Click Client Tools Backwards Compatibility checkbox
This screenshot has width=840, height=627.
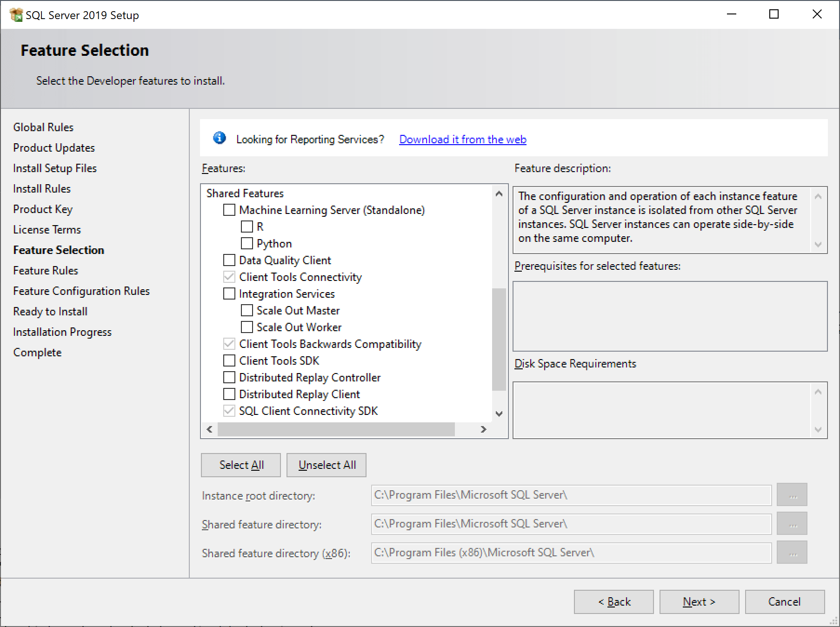point(229,344)
